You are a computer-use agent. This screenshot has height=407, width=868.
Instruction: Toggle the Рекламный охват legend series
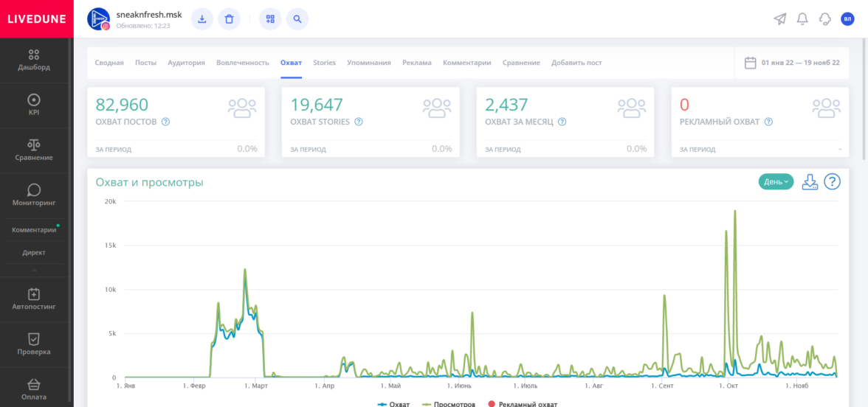[521, 404]
